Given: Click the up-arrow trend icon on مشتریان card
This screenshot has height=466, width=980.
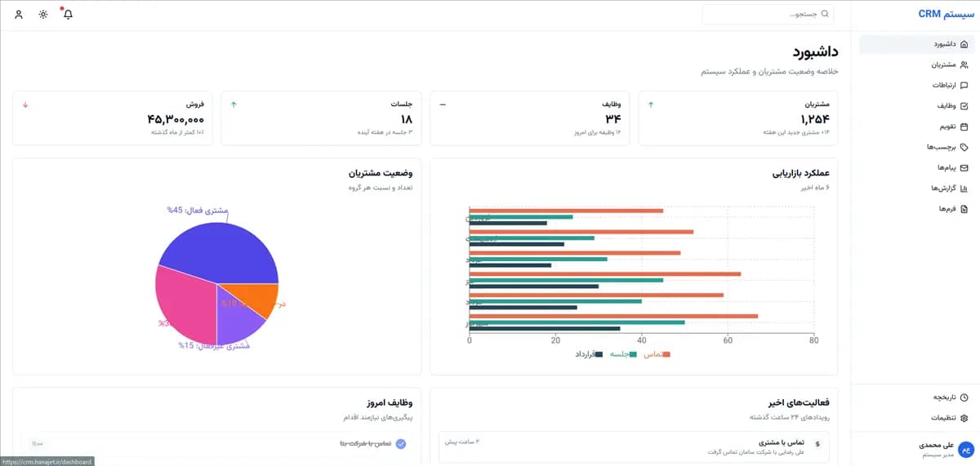Looking at the screenshot, I should click(651, 104).
